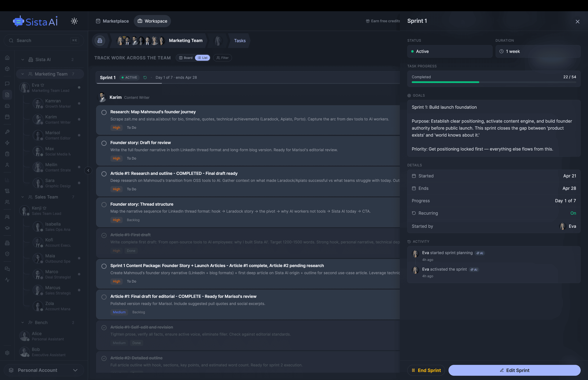Uncheck Article #1: Self-edit and revision

104,328
